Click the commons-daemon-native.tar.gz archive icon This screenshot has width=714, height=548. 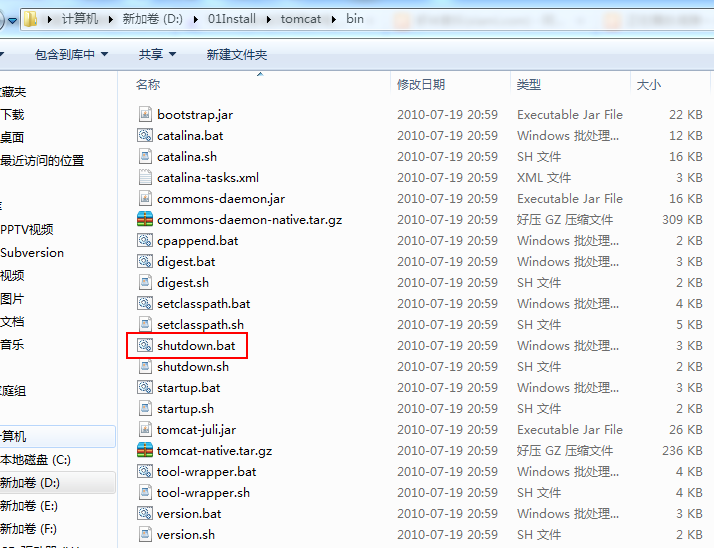tap(145, 219)
